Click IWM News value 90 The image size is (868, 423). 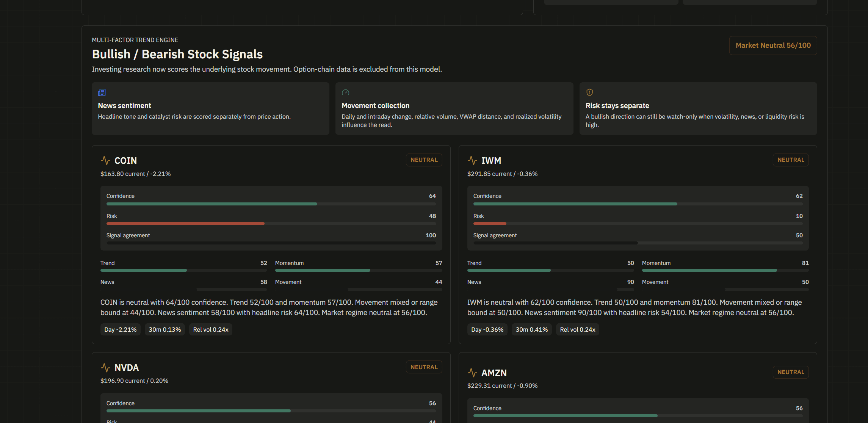coord(631,282)
